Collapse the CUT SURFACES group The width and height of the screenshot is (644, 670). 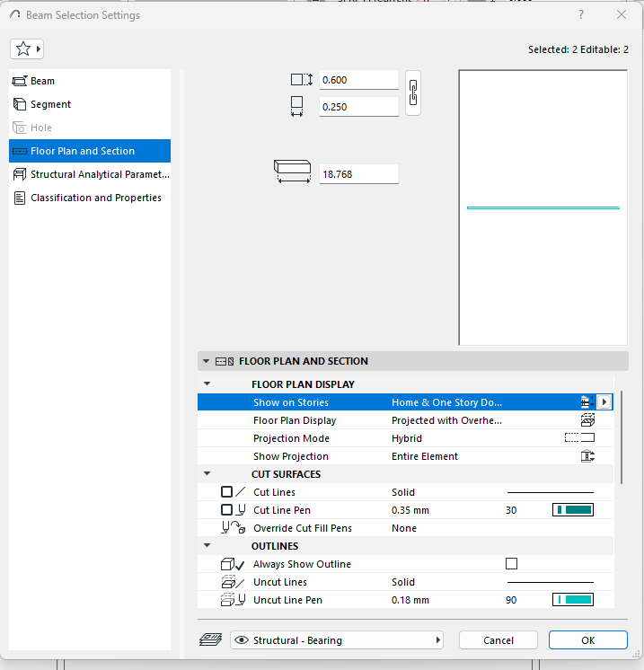pyautogui.click(x=207, y=473)
